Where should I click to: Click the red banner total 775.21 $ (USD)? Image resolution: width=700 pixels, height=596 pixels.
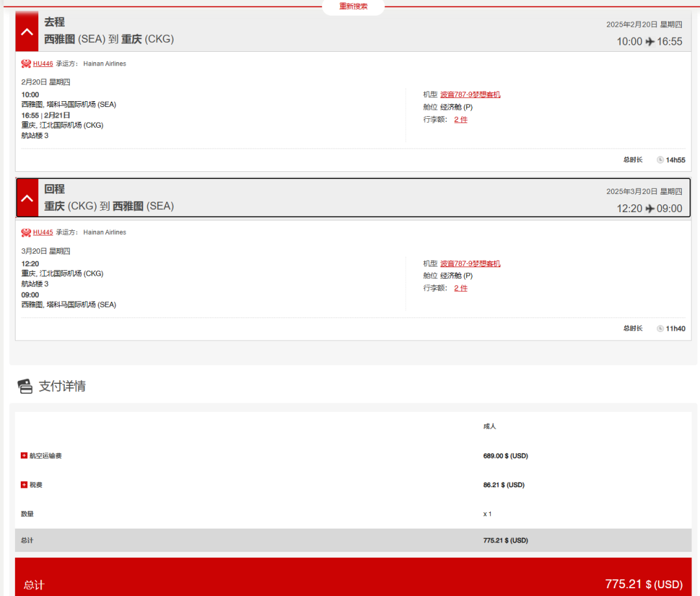click(x=644, y=584)
